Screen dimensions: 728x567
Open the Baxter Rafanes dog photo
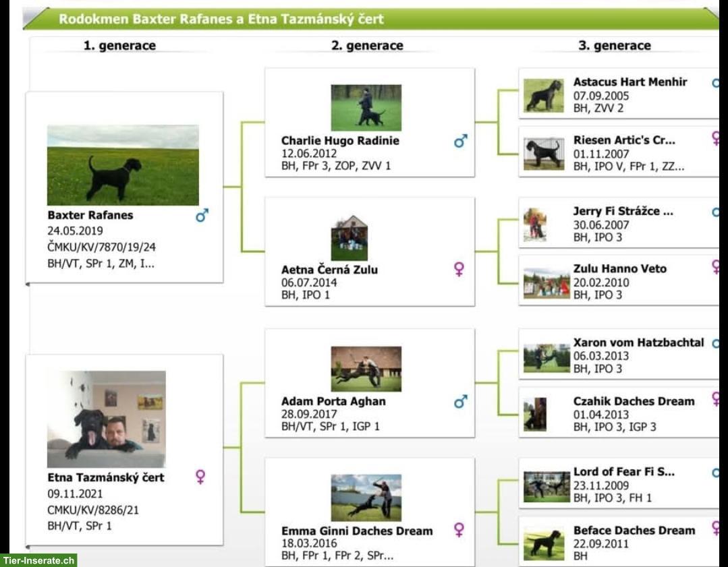point(123,165)
